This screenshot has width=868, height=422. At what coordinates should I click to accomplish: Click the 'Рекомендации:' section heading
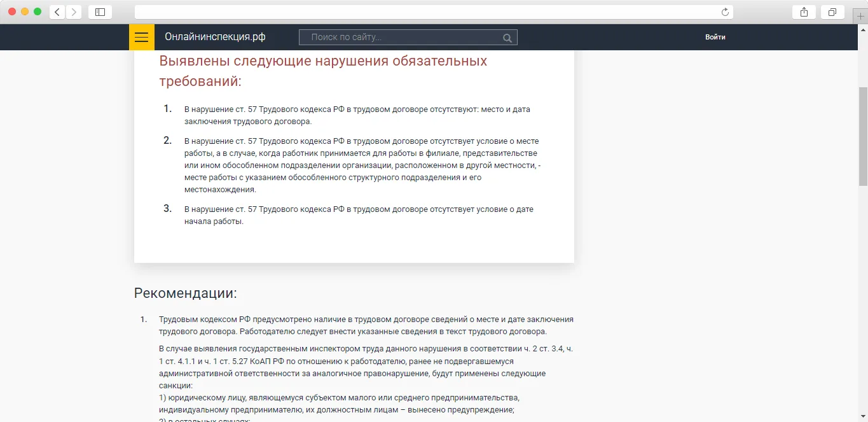(185, 293)
